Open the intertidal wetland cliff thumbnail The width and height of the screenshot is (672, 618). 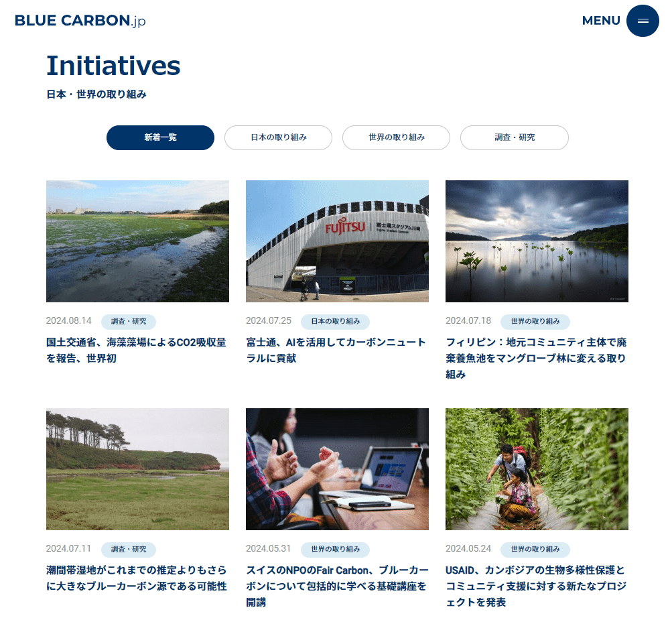point(137,469)
